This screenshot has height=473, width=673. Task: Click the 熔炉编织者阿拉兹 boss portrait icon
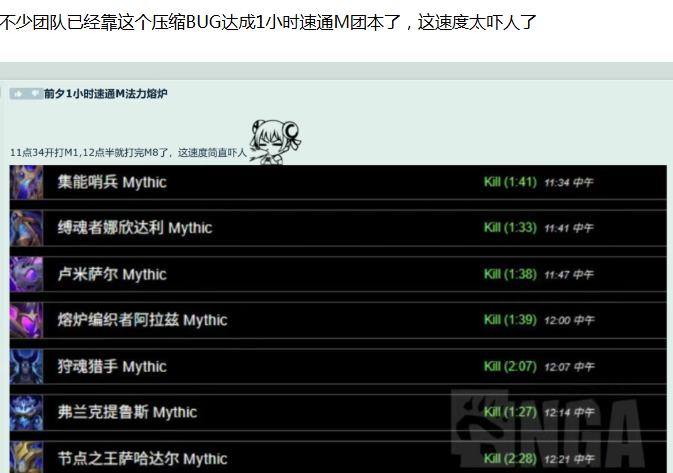(27, 320)
